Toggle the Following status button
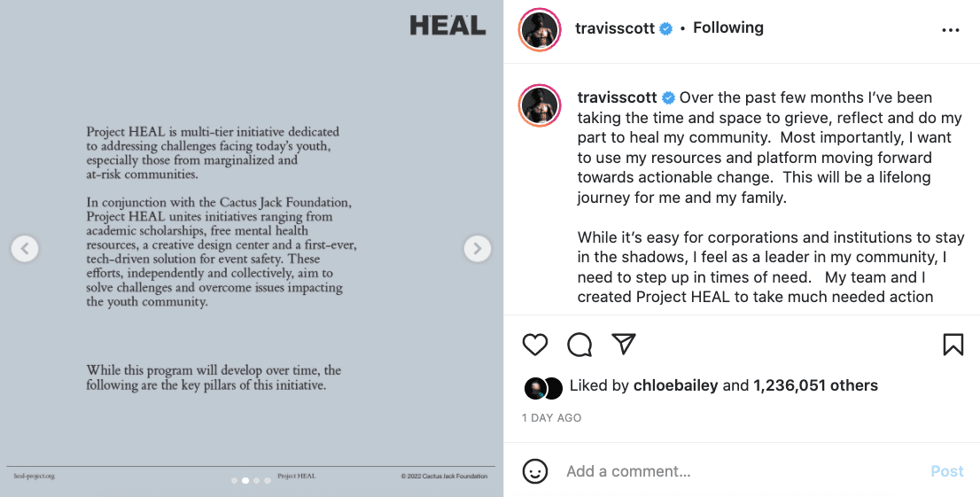 coord(728,27)
